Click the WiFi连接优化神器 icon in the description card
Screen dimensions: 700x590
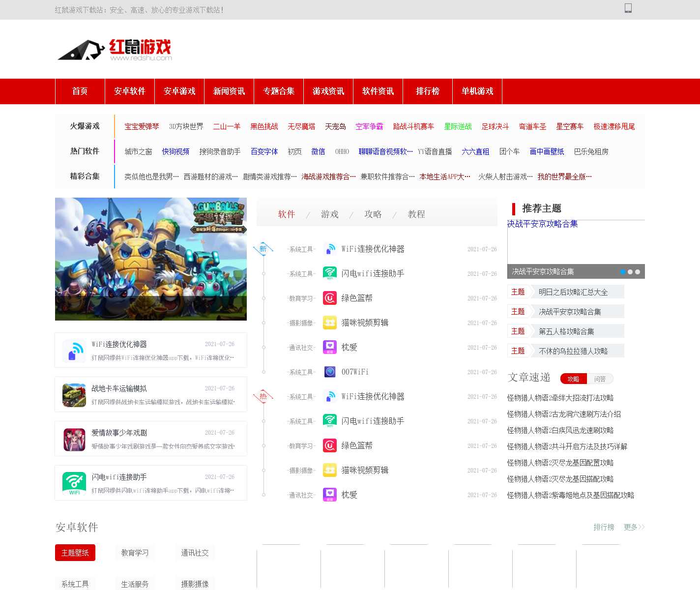coord(74,351)
